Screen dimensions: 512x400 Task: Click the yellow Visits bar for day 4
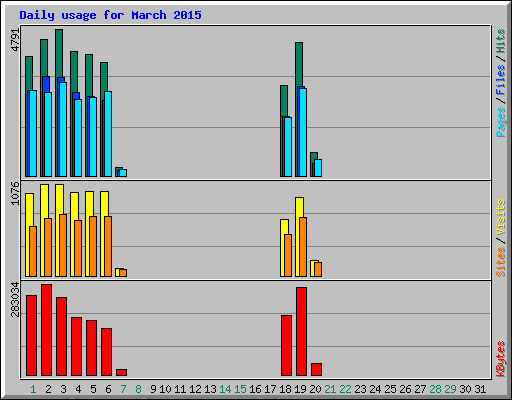click(74, 207)
